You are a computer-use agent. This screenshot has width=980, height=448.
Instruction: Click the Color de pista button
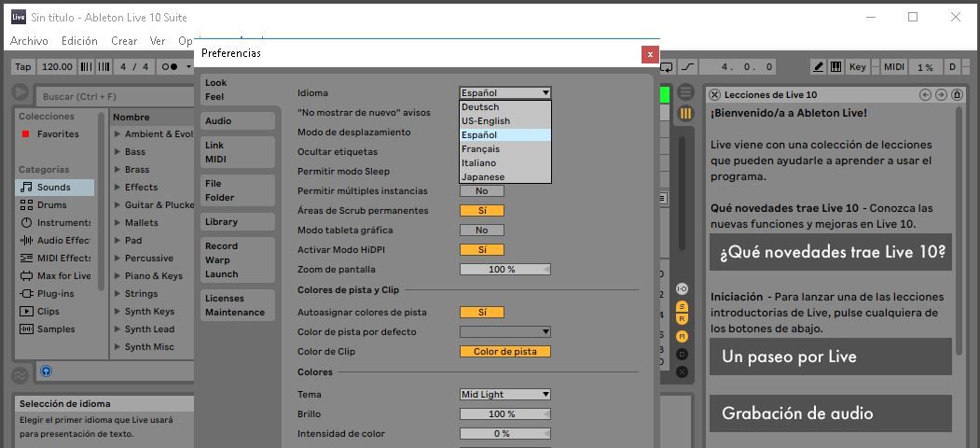pyautogui.click(x=505, y=352)
